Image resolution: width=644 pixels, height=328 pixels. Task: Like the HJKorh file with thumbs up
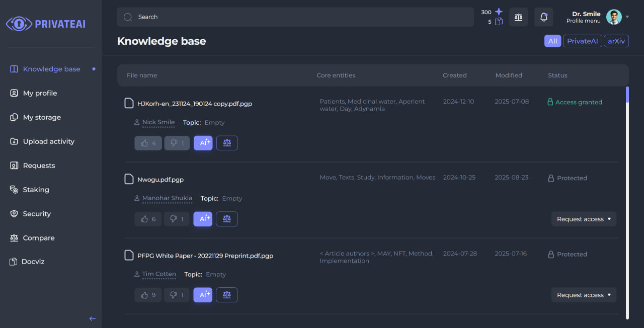148,143
